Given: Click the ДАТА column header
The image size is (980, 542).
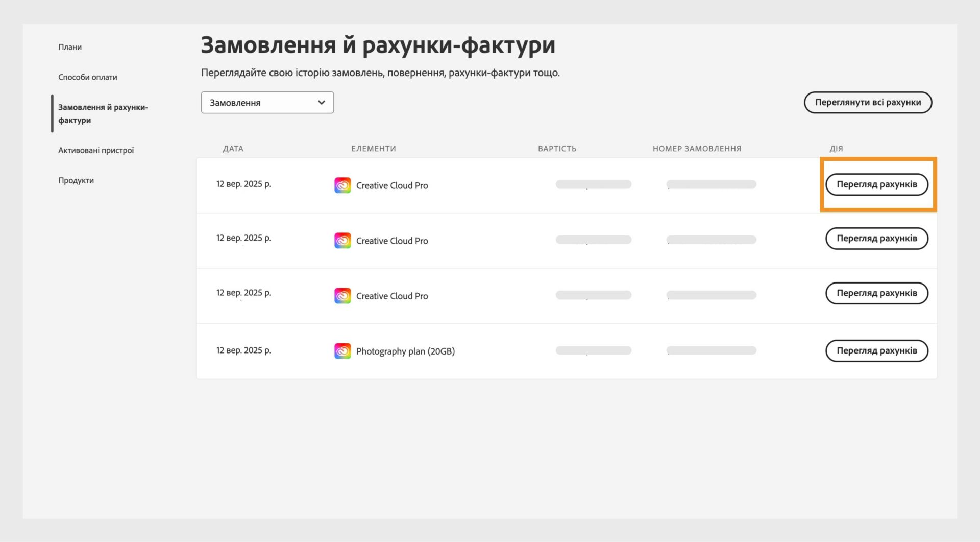Looking at the screenshot, I should 233,149.
